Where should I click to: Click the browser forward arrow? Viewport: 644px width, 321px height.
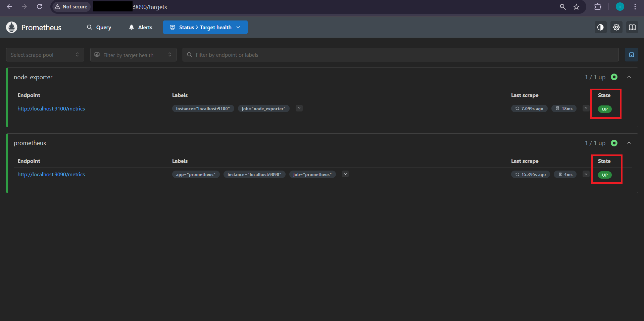click(x=24, y=7)
